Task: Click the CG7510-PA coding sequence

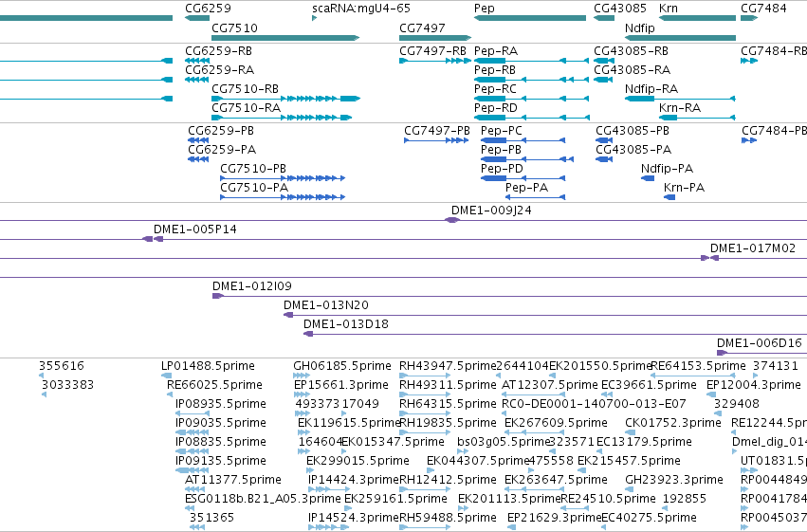Action: (283, 197)
